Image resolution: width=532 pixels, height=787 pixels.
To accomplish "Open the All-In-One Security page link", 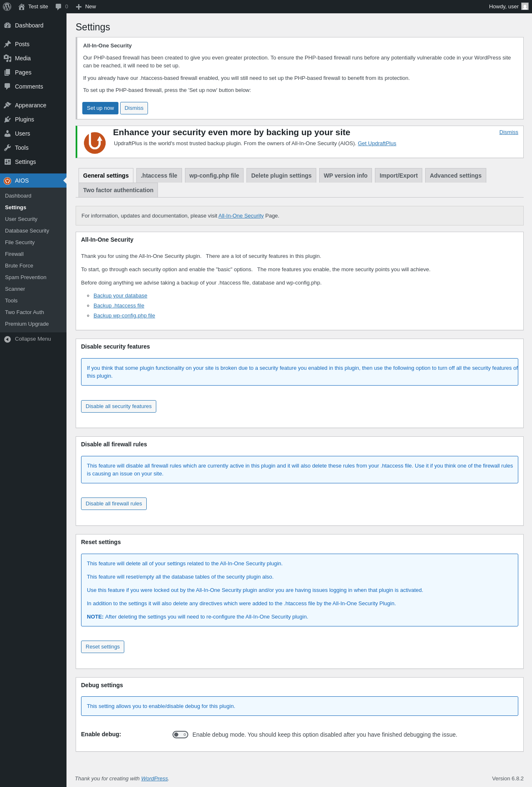I will click(241, 216).
